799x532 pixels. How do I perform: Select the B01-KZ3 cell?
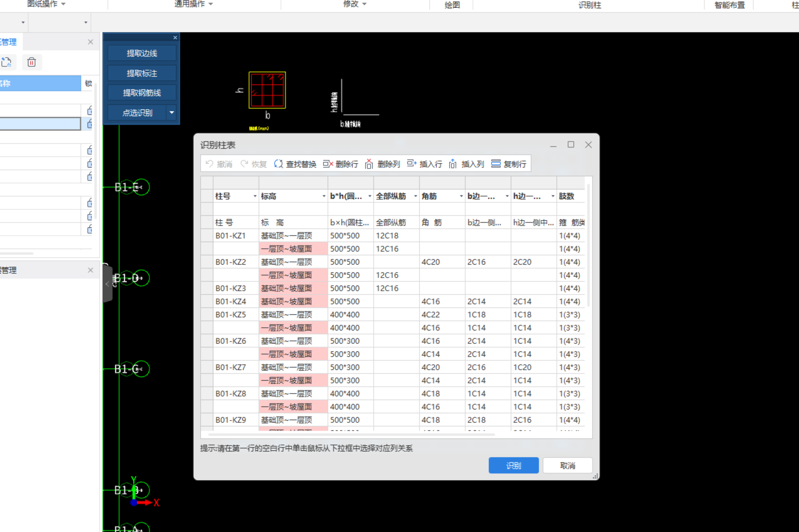pyautogui.click(x=236, y=288)
